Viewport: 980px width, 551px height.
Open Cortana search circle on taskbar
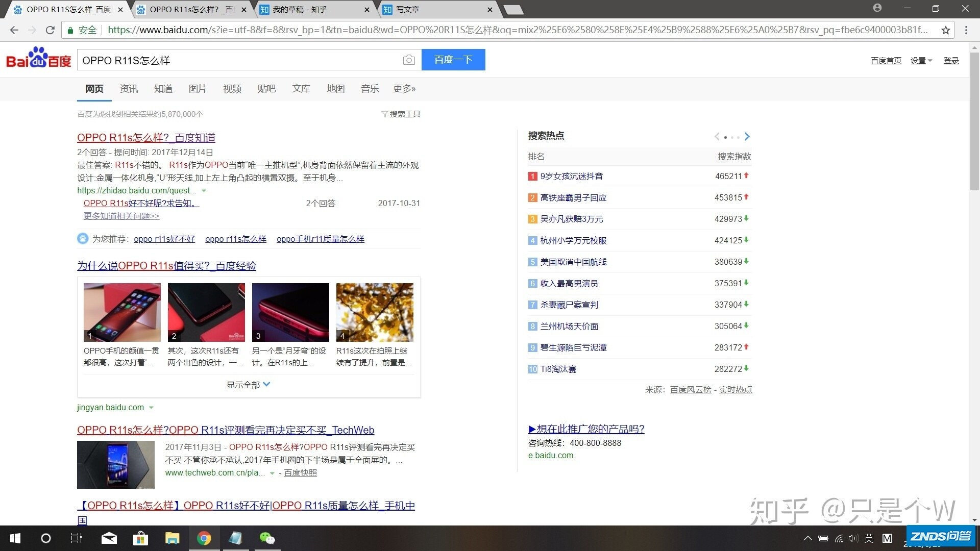[46, 538]
